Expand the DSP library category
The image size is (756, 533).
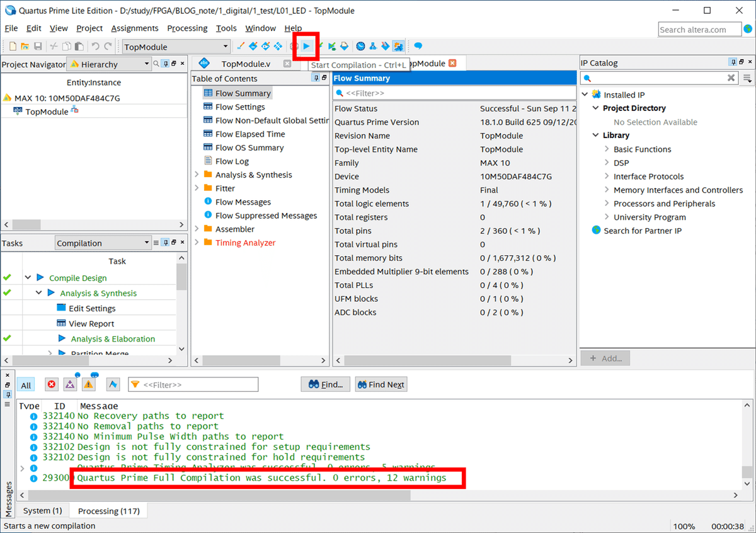click(607, 163)
